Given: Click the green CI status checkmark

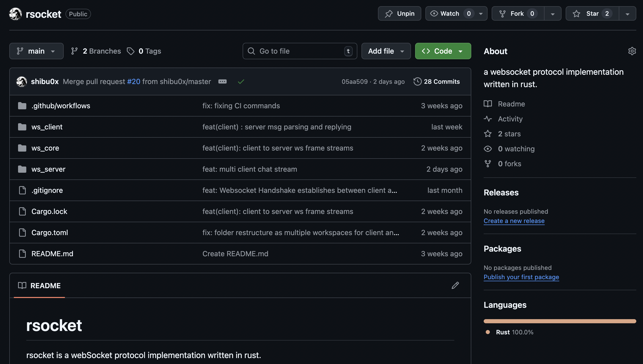Looking at the screenshot, I should [x=241, y=82].
